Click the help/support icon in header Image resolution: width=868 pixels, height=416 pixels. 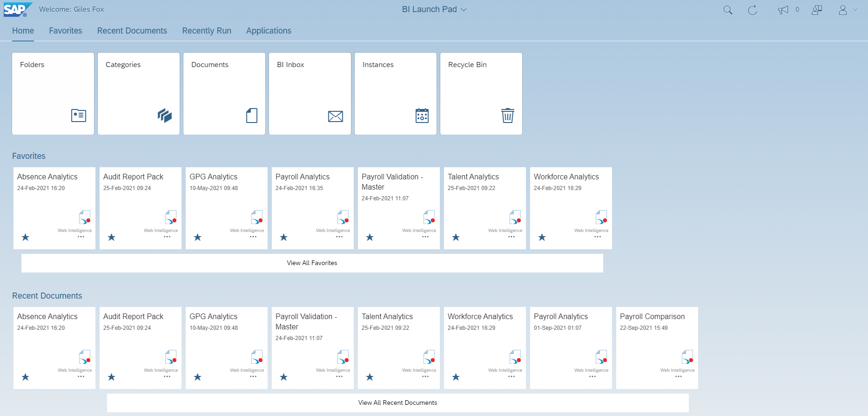(817, 10)
